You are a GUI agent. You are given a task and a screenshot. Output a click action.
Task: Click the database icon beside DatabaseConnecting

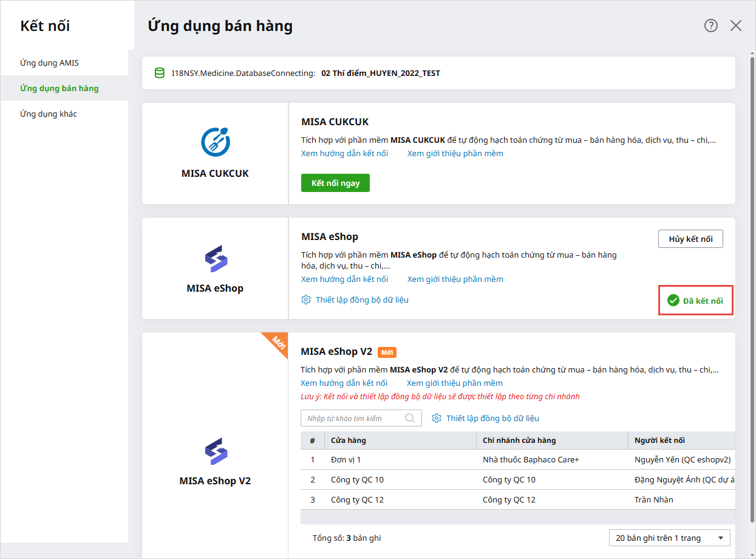(160, 73)
